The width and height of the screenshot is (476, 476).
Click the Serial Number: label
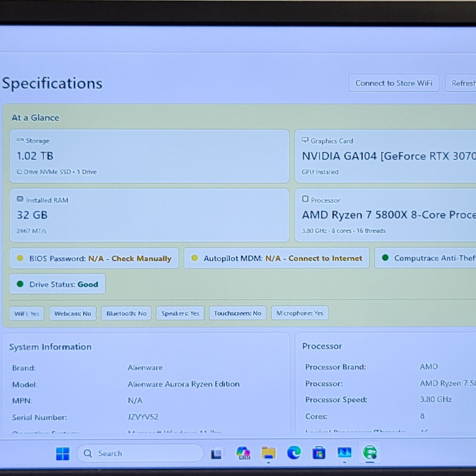pyautogui.click(x=40, y=417)
